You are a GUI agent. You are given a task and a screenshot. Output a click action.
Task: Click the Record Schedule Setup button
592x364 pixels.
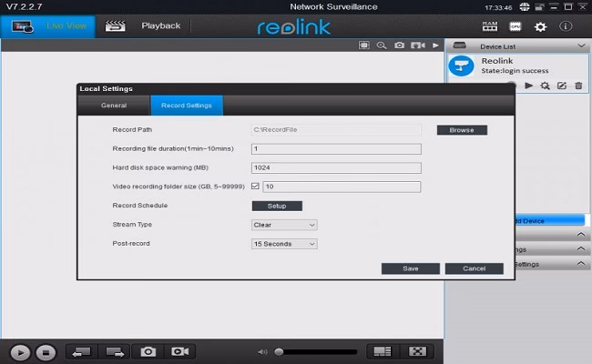[276, 206]
